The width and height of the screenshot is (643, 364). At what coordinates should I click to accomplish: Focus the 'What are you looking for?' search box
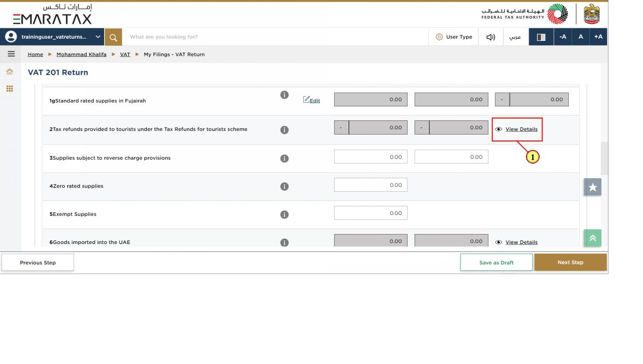pos(275,37)
